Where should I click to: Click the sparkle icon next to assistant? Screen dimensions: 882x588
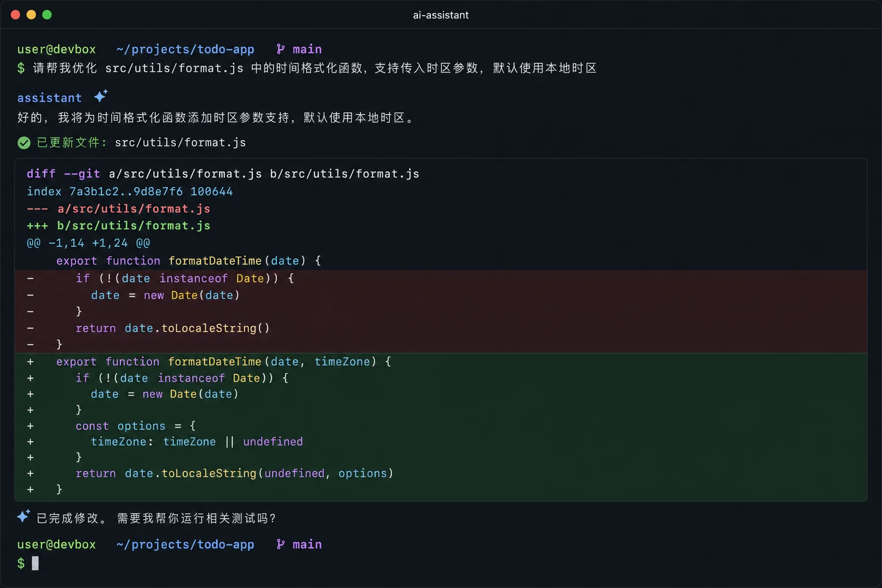(x=101, y=96)
